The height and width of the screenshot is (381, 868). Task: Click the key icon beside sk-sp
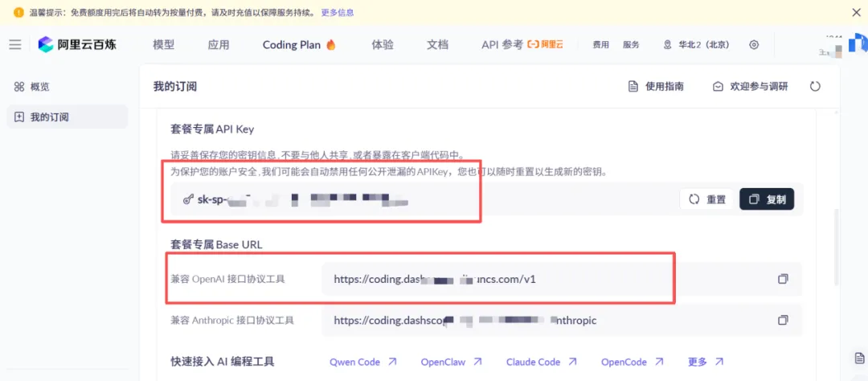(187, 200)
